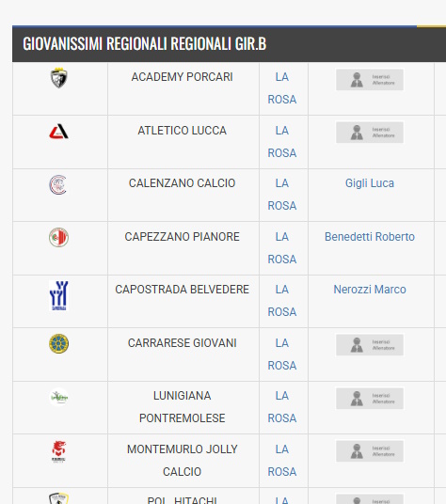Viewport: 446px width, 504px height.
Task: Select the Montemurlo Jolly Calcio red crest
Action: 59,451
